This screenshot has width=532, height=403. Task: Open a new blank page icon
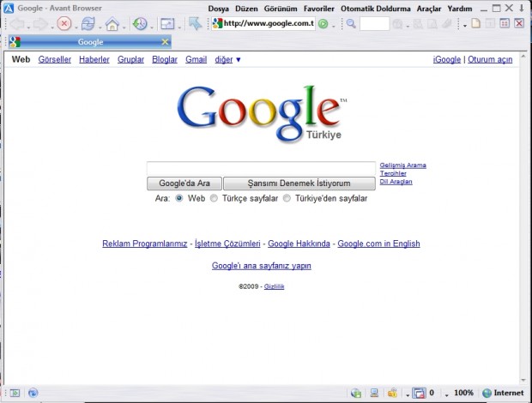[476, 24]
